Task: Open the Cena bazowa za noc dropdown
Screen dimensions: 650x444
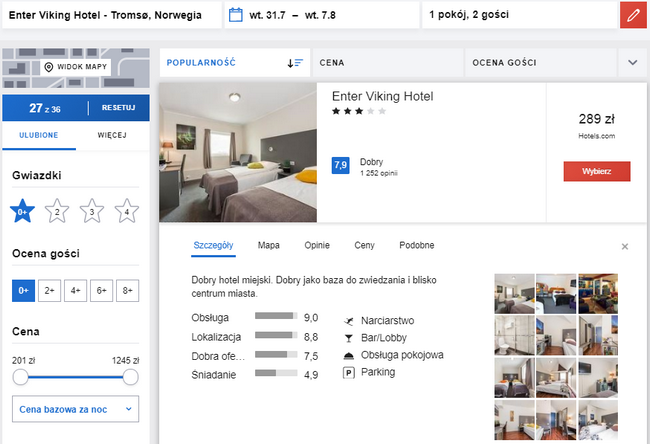Action: coord(75,409)
